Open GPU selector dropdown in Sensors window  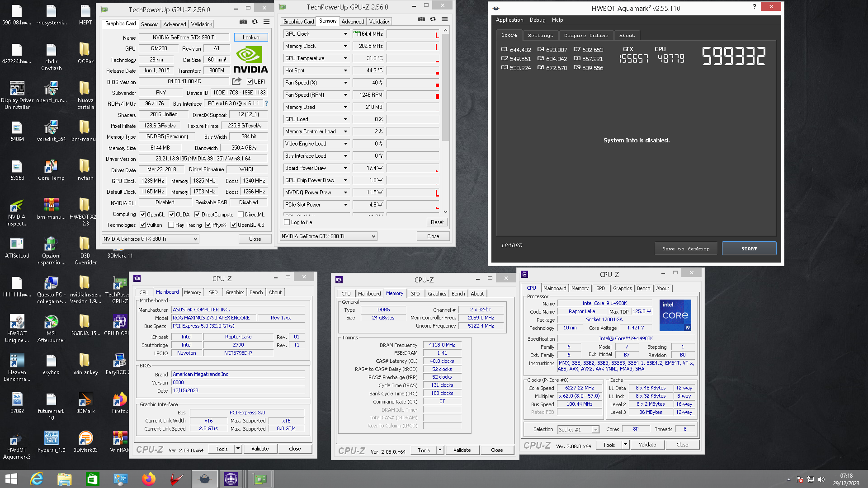coord(329,236)
